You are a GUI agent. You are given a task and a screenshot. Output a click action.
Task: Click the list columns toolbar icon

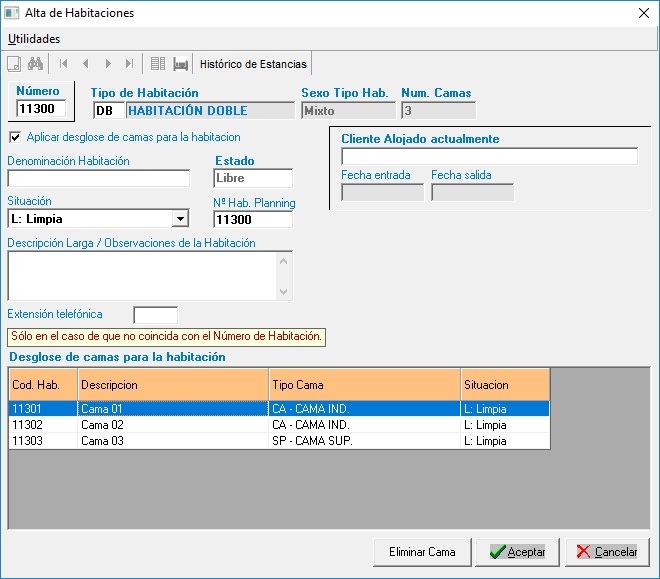tap(158, 64)
